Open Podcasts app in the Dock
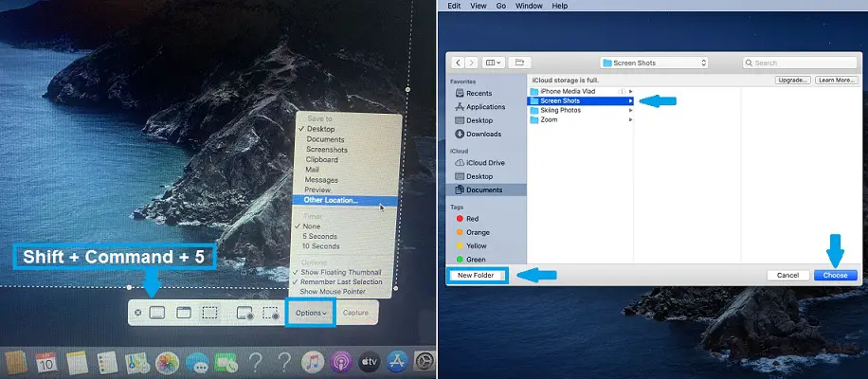This screenshot has height=379, width=868. tap(340, 362)
